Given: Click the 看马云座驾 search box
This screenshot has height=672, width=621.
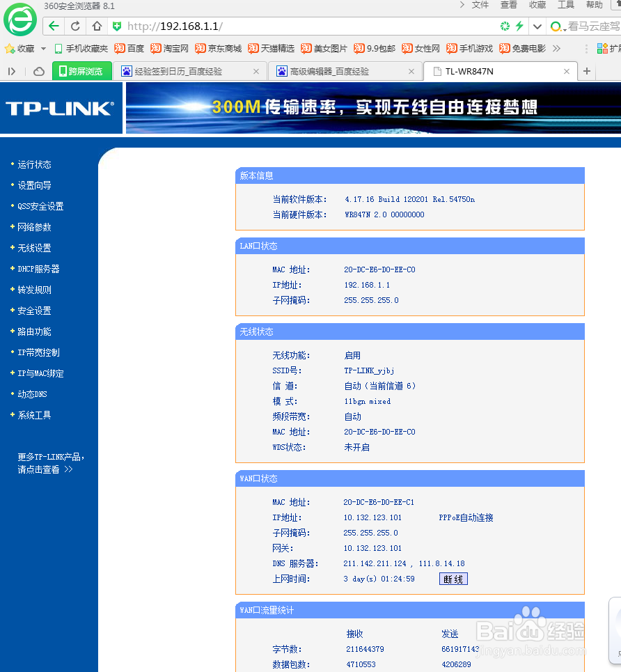Looking at the screenshot, I should 594,26.
